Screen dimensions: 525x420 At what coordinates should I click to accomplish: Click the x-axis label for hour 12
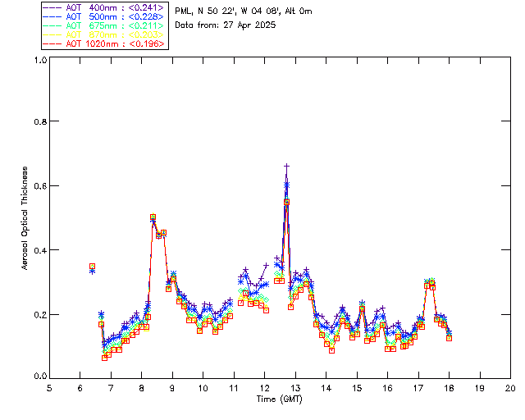click(x=264, y=388)
